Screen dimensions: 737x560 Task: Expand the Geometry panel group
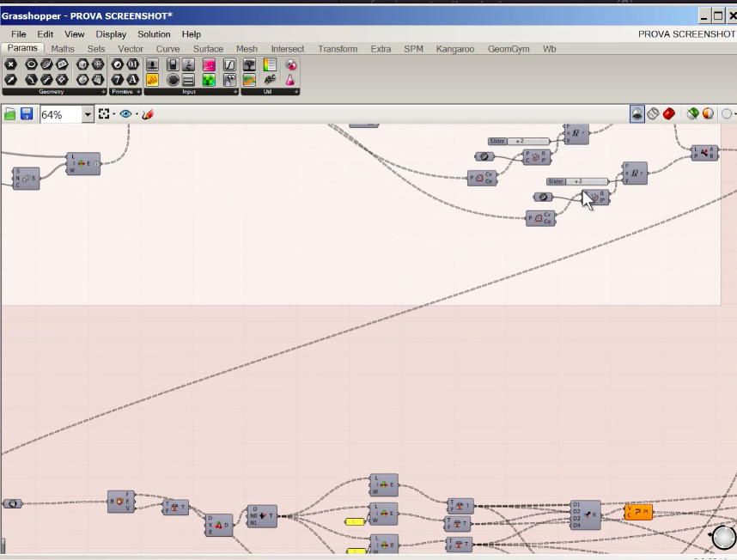pyautogui.click(x=104, y=92)
